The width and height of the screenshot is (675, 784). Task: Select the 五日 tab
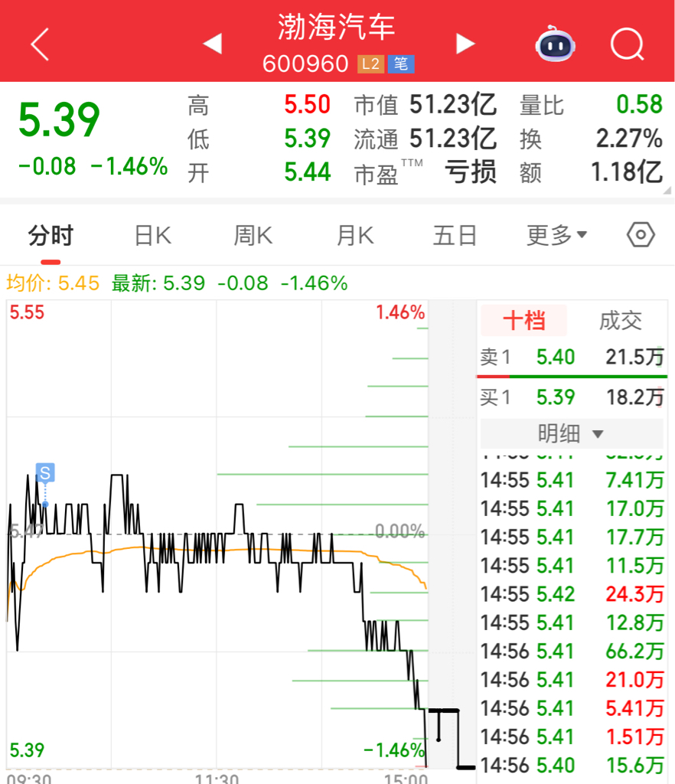455,236
